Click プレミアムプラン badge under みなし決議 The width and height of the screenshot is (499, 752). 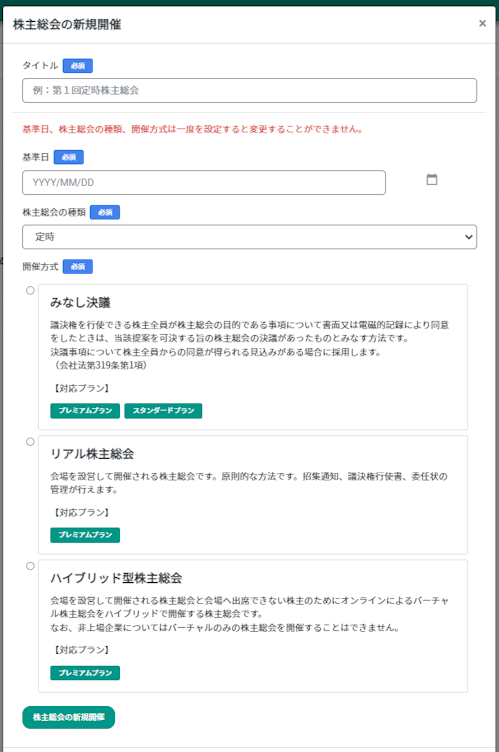pyautogui.click(x=85, y=411)
